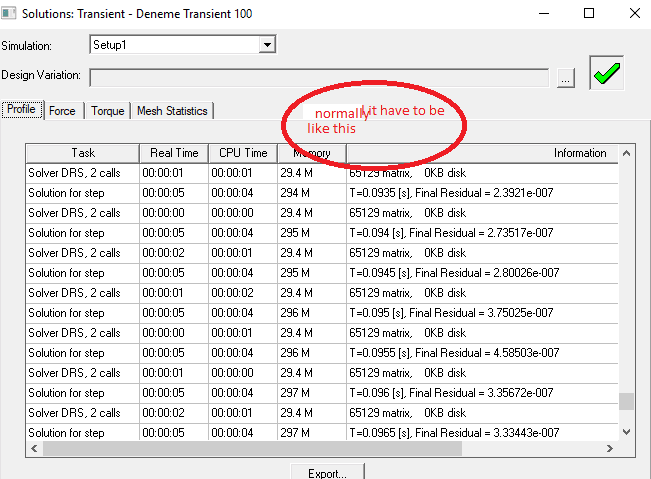Click the vertical scrollbar down arrow

[x=627, y=431]
